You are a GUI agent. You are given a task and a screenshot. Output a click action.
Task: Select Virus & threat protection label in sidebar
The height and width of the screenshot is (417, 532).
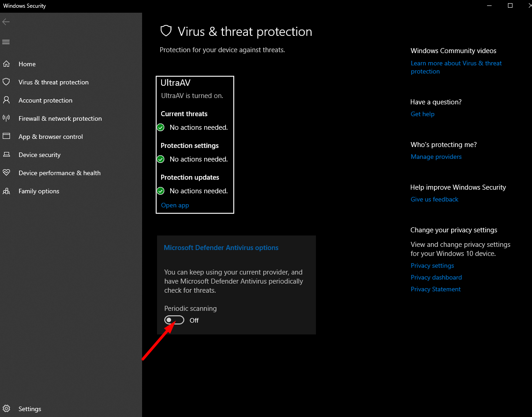tap(54, 83)
